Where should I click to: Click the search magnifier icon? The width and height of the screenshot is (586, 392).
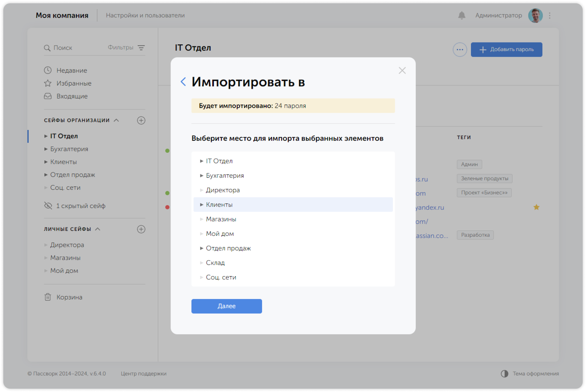(x=47, y=48)
